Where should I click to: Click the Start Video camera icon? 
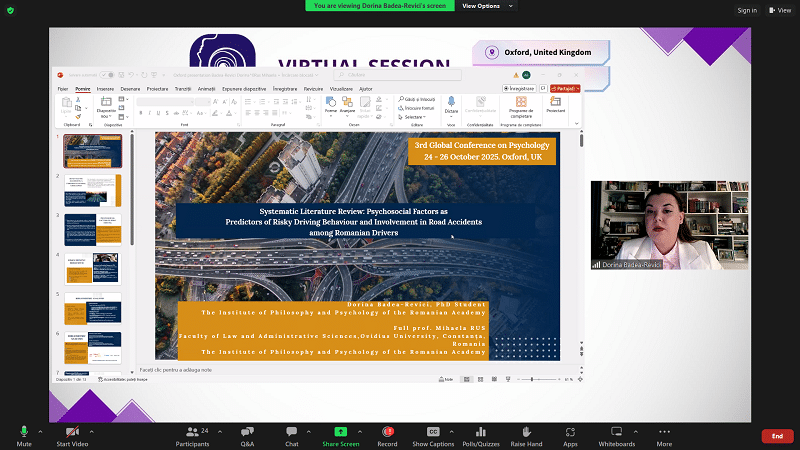coord(71,431)
